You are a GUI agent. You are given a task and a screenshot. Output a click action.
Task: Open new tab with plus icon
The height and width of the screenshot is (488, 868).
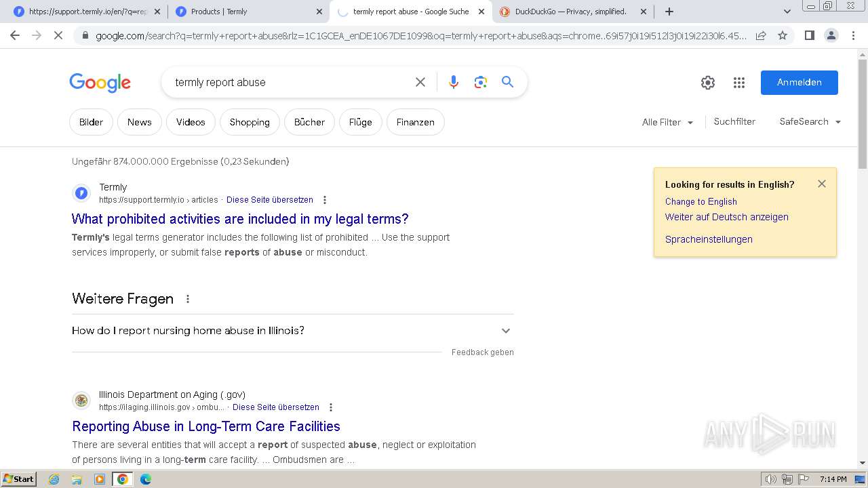[669, 12]
